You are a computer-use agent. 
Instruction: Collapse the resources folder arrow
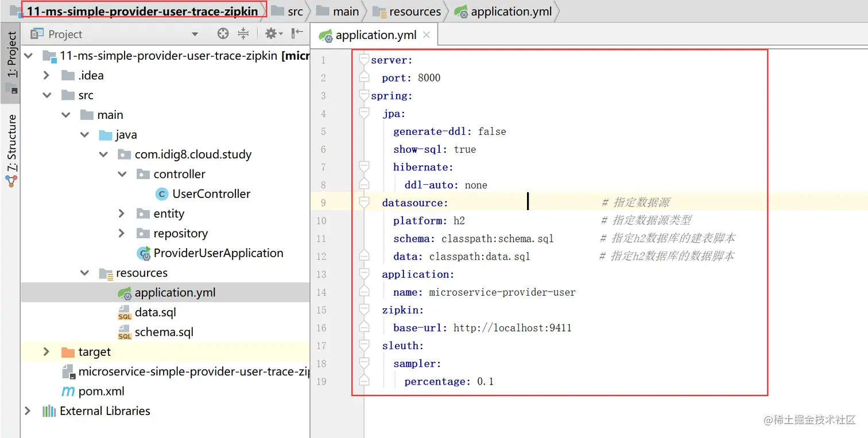point(85,273)
